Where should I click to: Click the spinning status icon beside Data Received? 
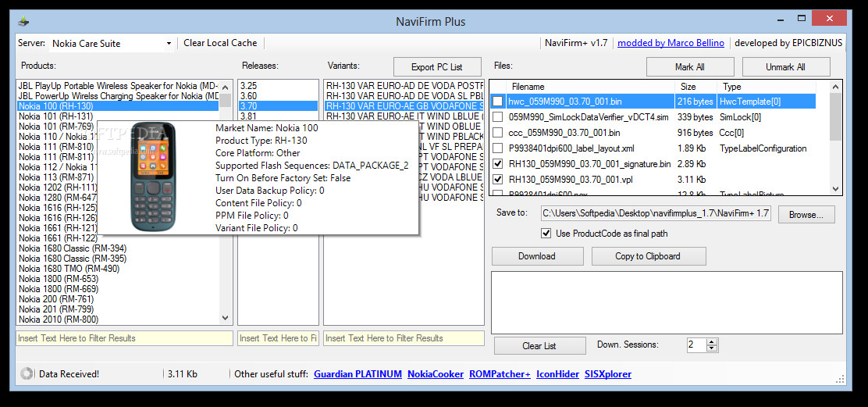[26, 373]
